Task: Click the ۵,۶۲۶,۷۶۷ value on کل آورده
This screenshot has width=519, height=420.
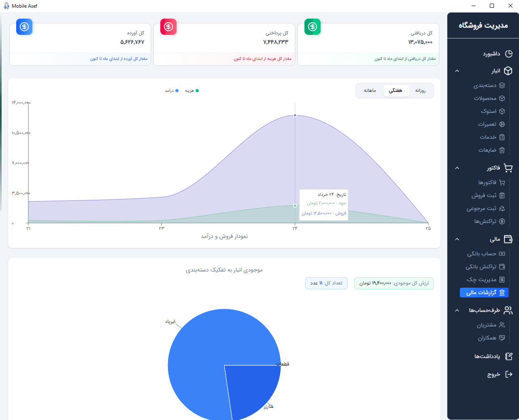Action: point(132,42)
